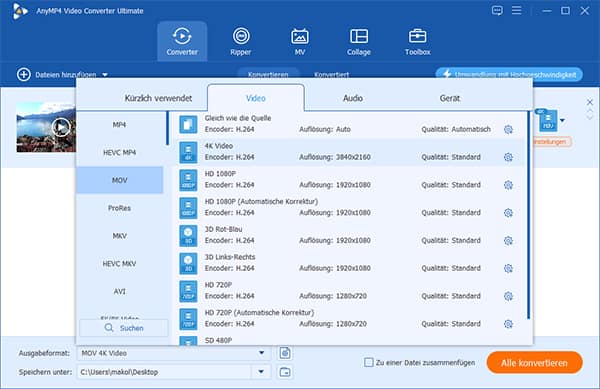Click the Gleich wie die Quelle preset icon
Viewport: 600px width, 389px height.
(x=188, y=124)
